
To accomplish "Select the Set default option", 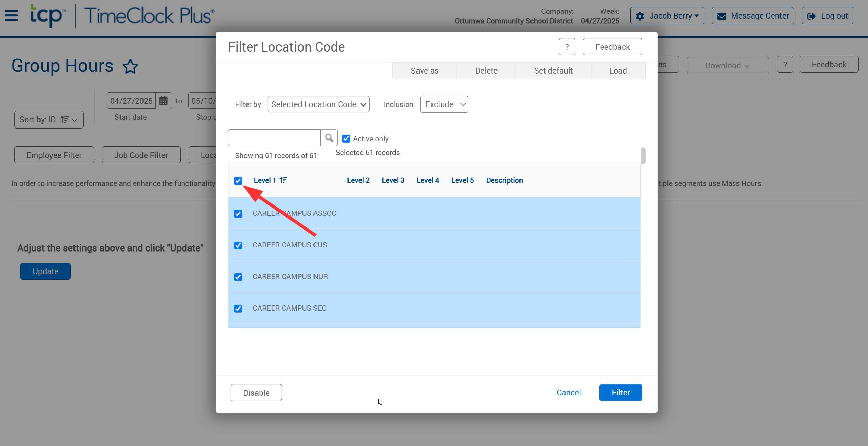I will (x=553, y=71).
